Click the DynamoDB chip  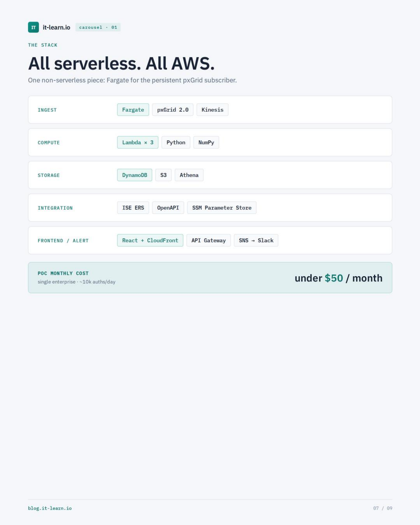pyautogui.click(x=135, y=175)
